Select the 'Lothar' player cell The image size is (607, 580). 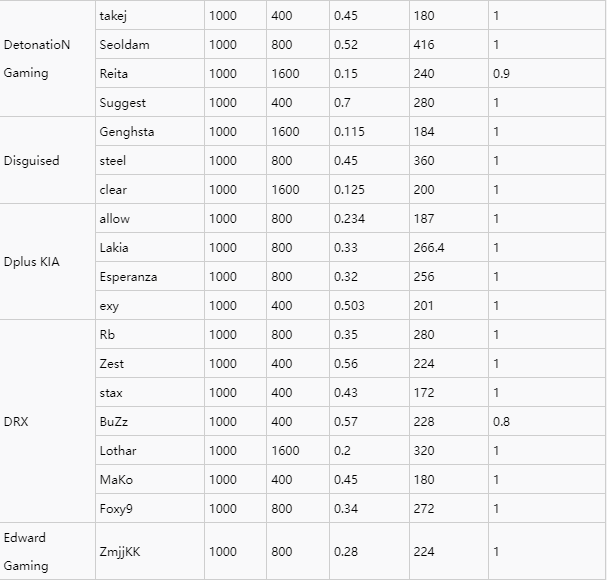(118, 451)
